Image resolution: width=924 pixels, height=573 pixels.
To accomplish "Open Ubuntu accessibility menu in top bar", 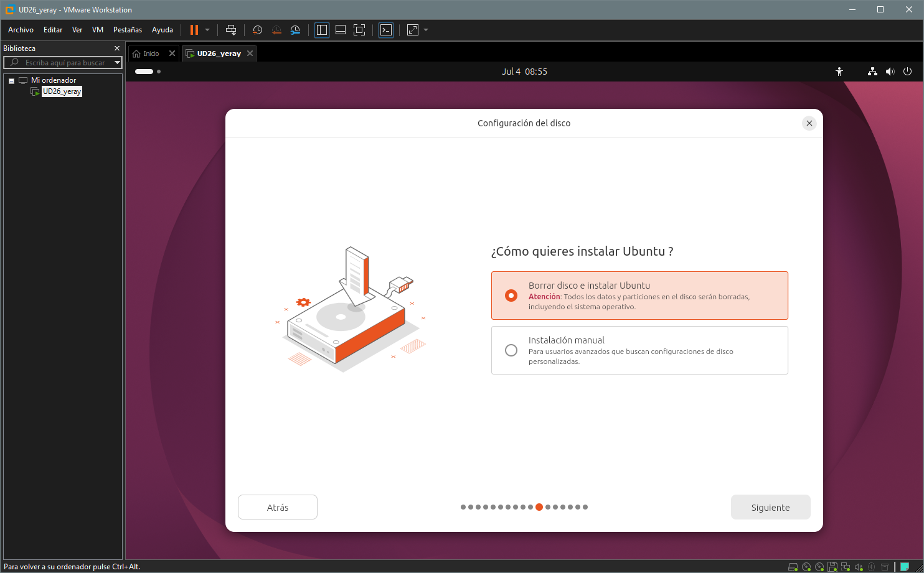I will tap(839, 72).
